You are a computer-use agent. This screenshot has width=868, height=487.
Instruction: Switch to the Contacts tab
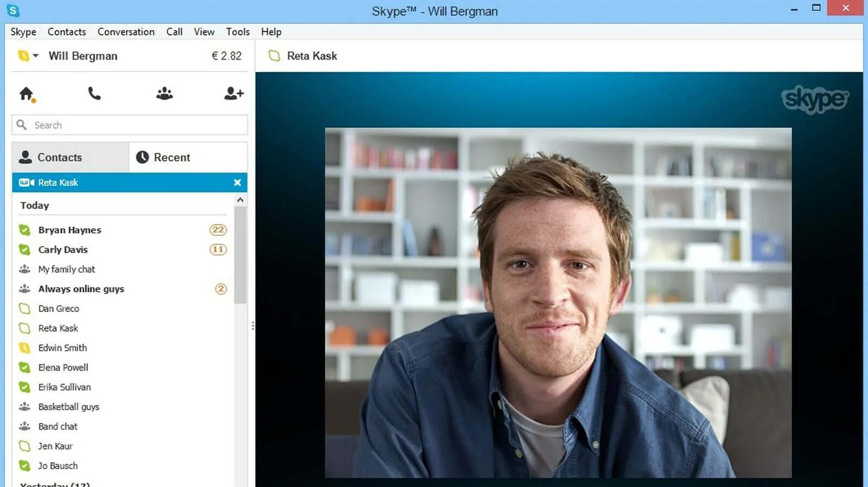[x=71, y=157]
